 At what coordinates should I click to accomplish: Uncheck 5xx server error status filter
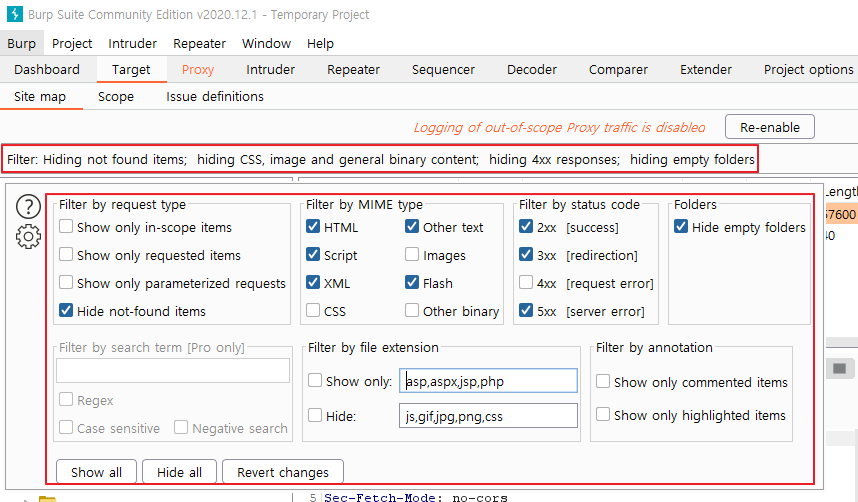526,310
